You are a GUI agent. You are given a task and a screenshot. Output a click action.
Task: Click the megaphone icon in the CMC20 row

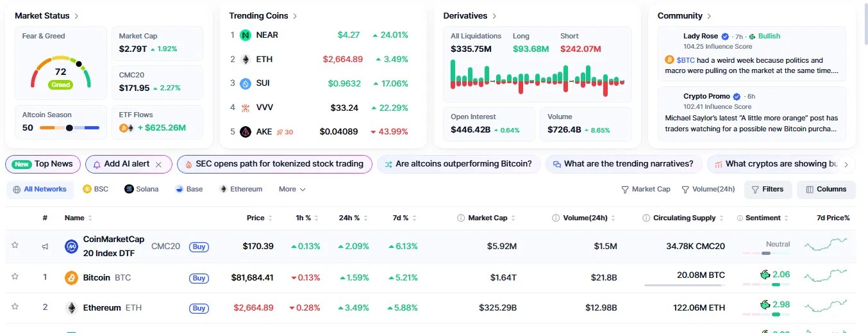(x=45, y=246)
